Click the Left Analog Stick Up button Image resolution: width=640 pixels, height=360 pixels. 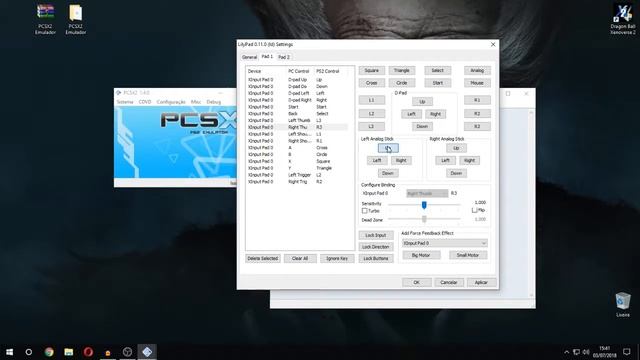(388, 148)
